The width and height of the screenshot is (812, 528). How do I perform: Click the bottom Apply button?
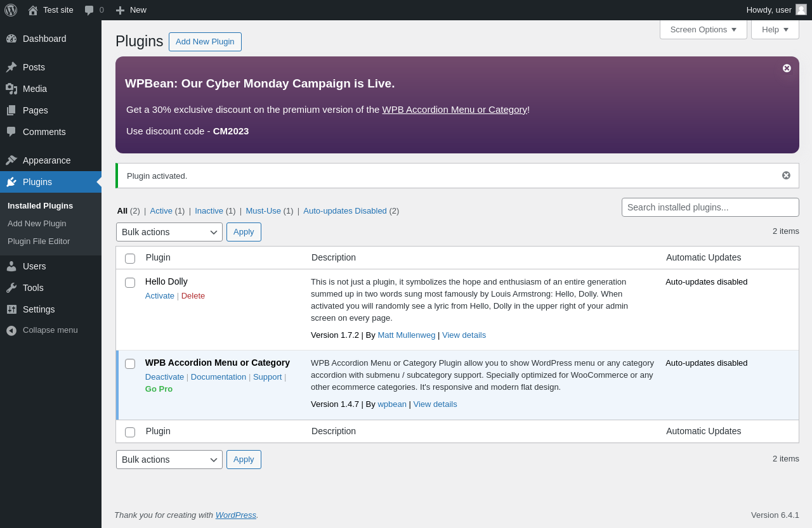(244, 460)
